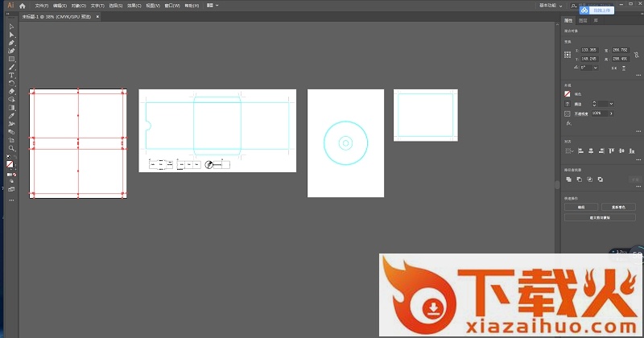Viewport: 644px width, 338px height.
Task: Select the Type tool
Action: click(11, 75)
